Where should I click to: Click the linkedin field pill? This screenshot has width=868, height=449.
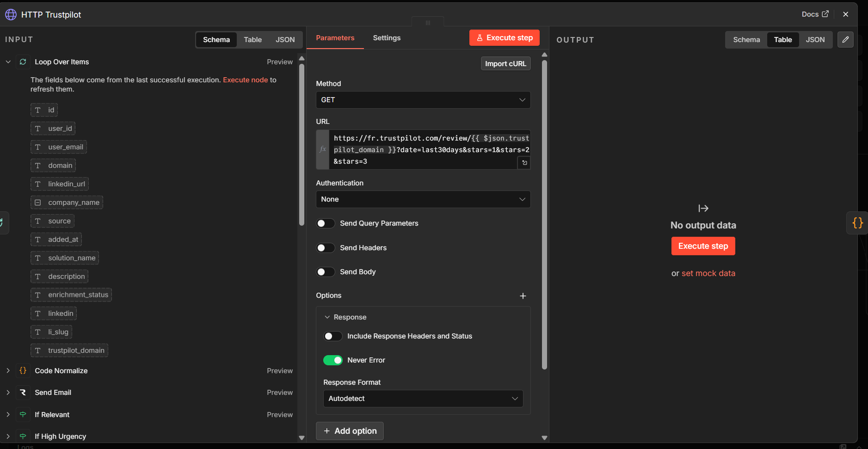point(54,314)
